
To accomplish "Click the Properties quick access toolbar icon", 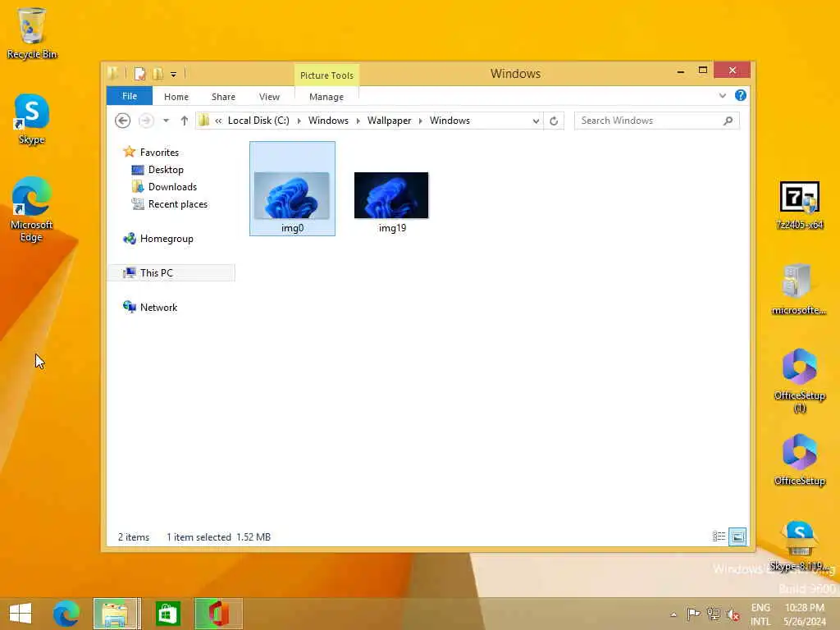I will pos(139,74).
